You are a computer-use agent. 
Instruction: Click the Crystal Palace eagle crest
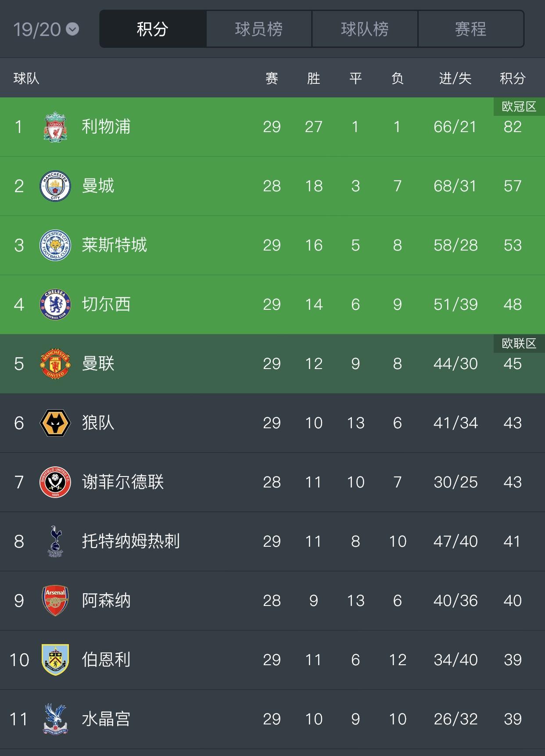coord(55,719)
